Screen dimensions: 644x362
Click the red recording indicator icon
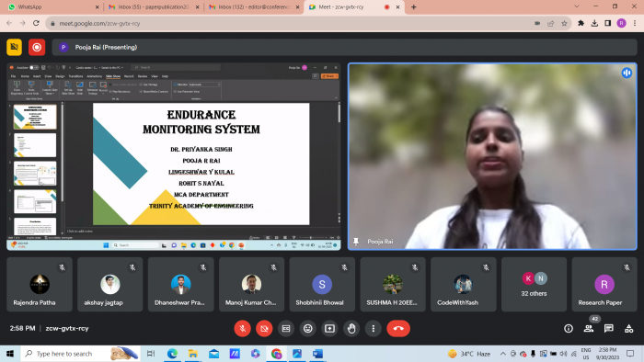pyautogui.click(x=37, y=47)
